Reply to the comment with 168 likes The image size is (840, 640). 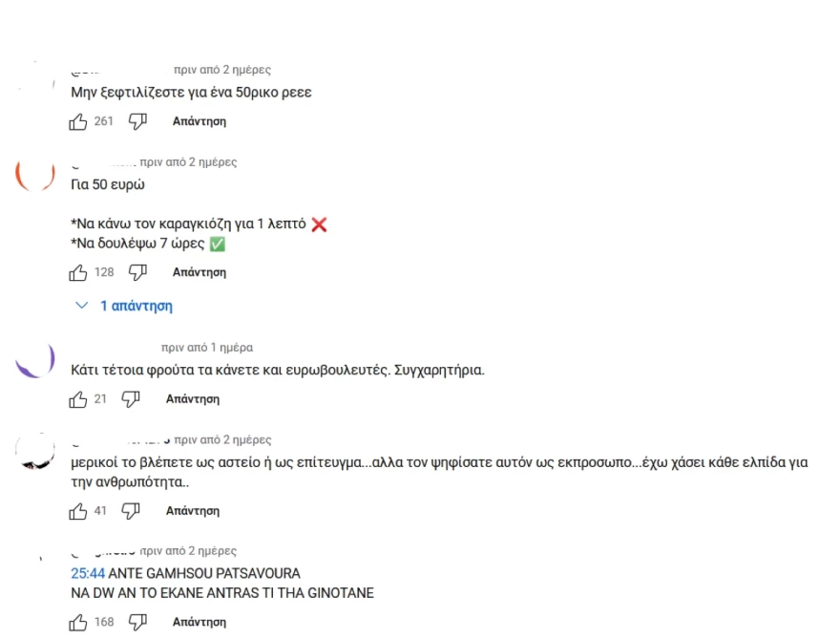199,623
